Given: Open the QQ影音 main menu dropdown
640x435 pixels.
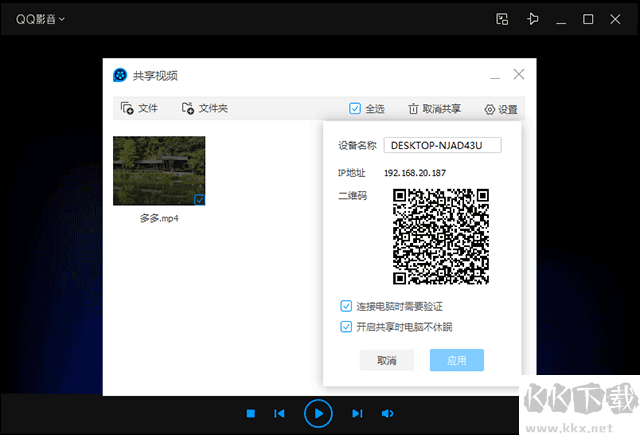Looking at the screenshot, I should (x=40, y=19).
